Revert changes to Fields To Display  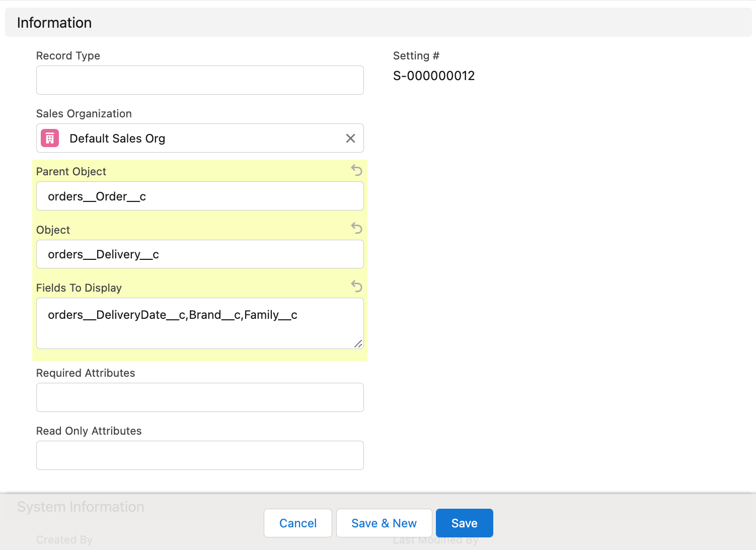356,287
